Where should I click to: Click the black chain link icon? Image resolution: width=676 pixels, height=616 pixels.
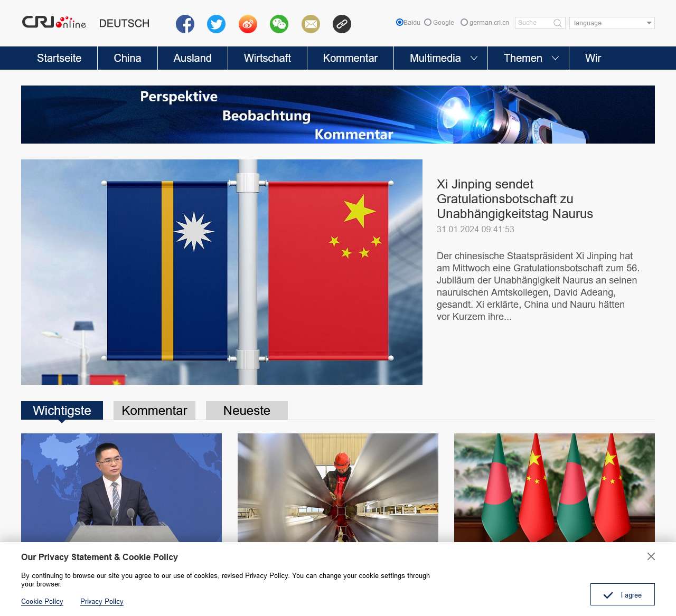[x=342, y=24]
